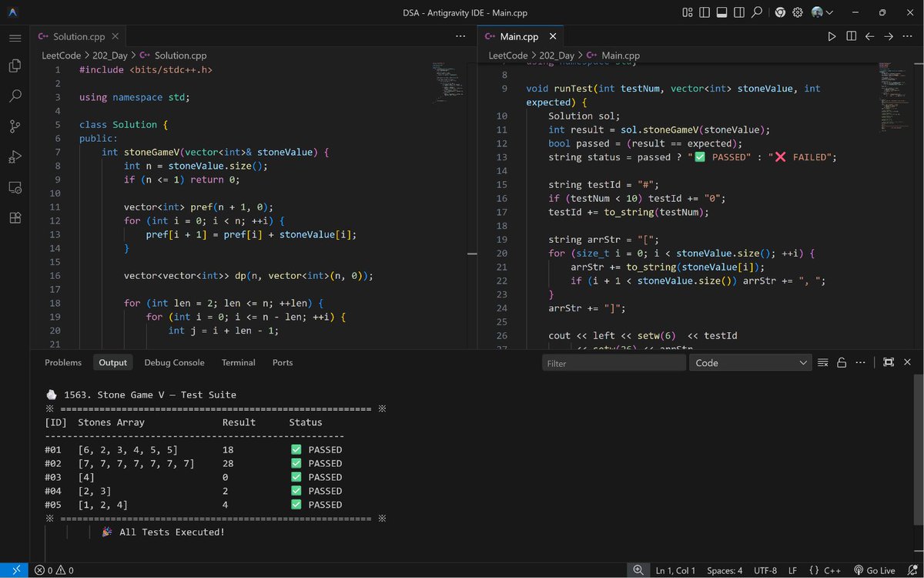Split the Main.cpp editor to the right
This screenshot has height=578, width=924.
click(x=851, y=36)
